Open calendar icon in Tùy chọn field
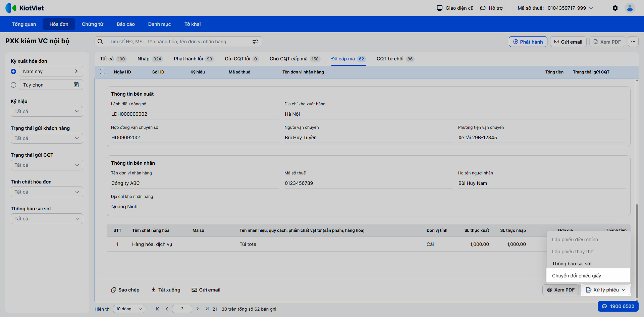The image size is (644, 317). coord(76,85)
